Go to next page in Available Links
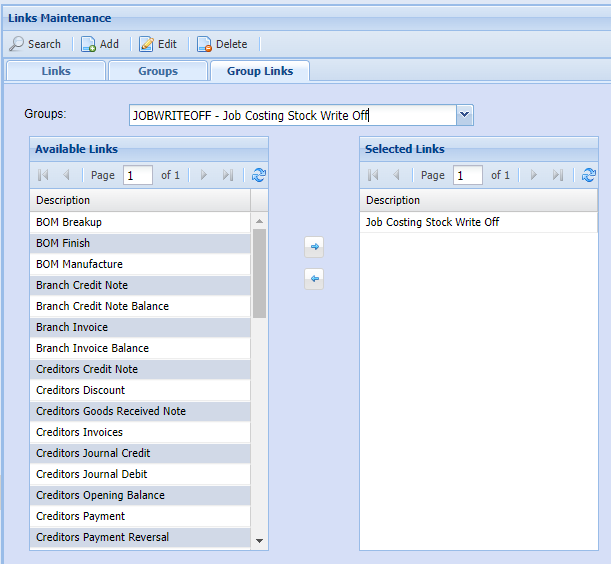Screen dimensions: 611x564 tap(204, 175)
